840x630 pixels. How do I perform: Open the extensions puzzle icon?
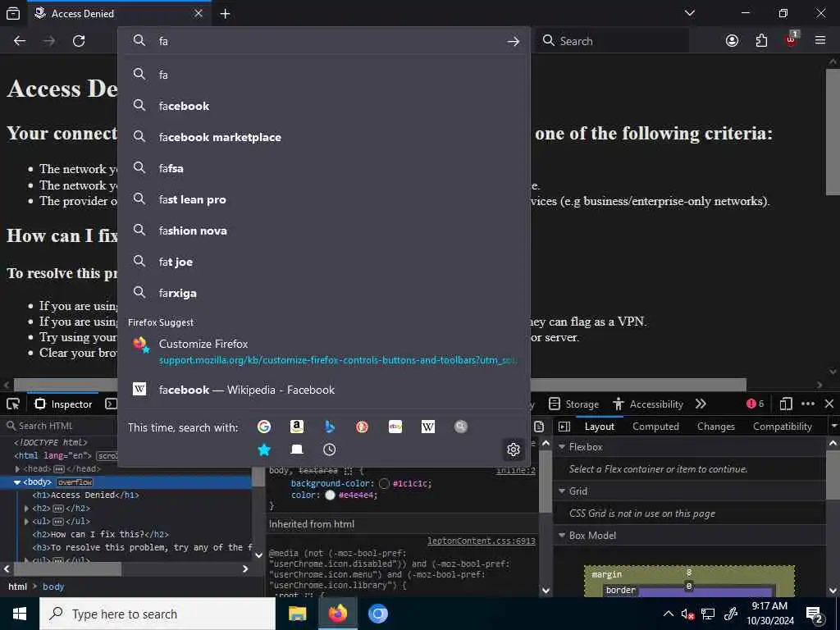761,41
